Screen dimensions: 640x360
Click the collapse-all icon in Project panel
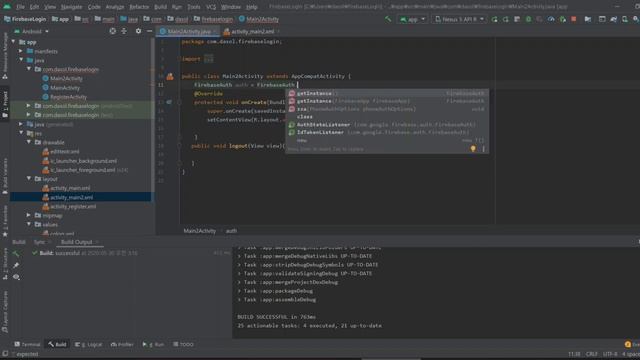[124, 31]
